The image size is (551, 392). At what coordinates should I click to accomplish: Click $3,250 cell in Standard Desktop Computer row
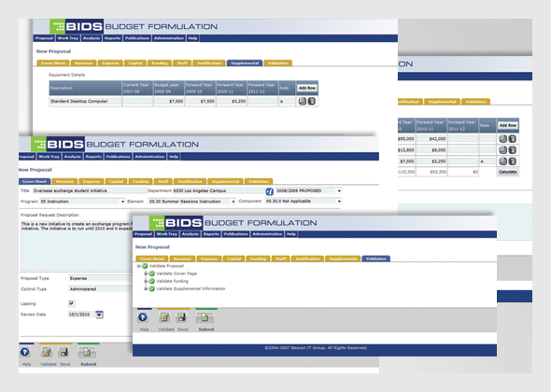click(232, 102)
